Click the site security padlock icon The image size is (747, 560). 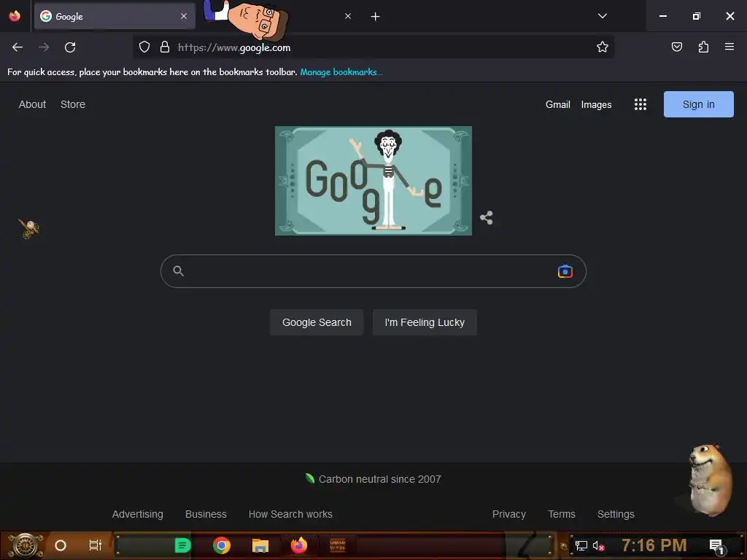point(165,47)
